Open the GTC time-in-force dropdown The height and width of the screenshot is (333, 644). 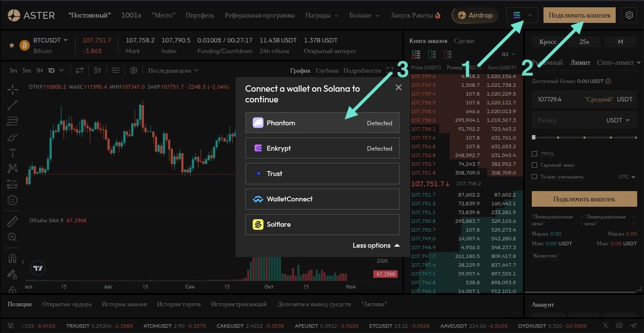pyautogui.click(x=627, y=177)
